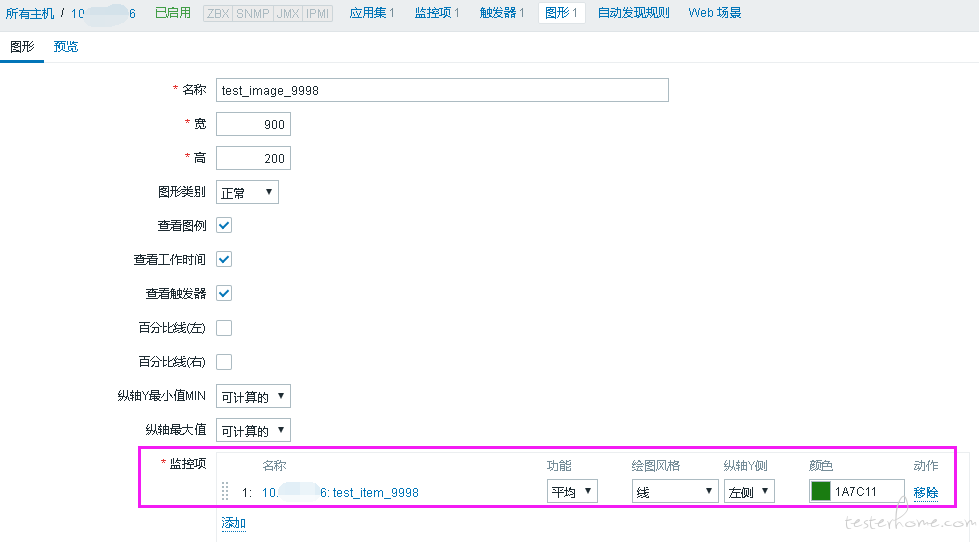979x542 pixels.
Task: Open the 功能 dropdown set to 平均
Action: click(x=572, y=491)
